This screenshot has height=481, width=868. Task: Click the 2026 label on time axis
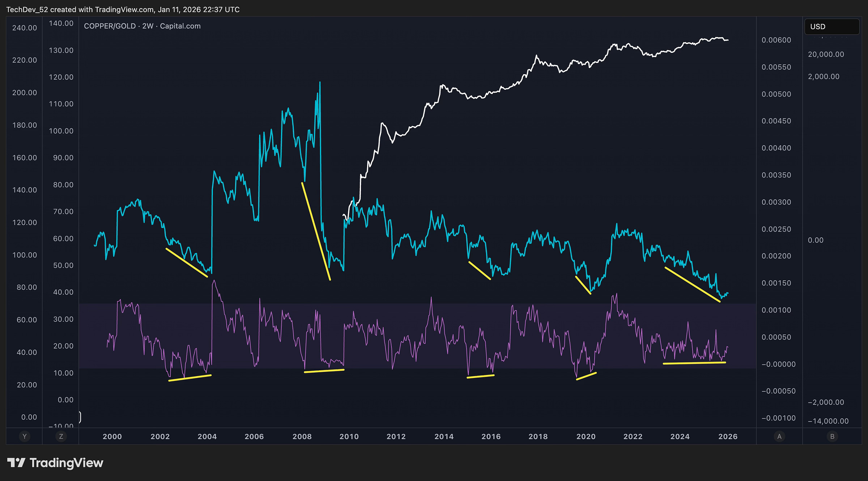(x=728, y=437)
